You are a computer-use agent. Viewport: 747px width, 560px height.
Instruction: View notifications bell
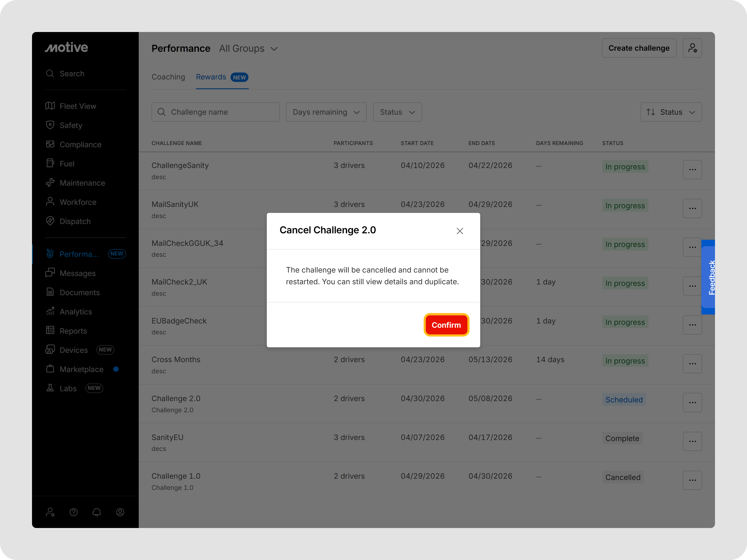[x=97, y=513]
